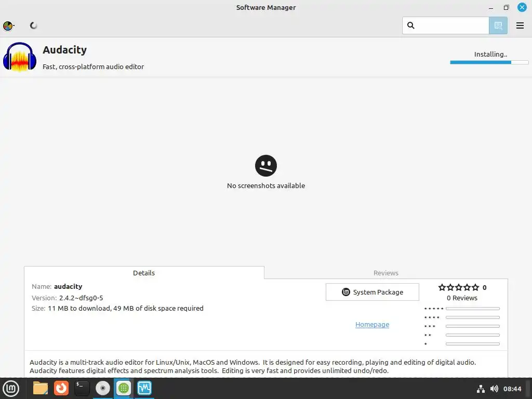Click the sad face no-screenshots icon
The image size is (532, 399).
pos(265,166)
